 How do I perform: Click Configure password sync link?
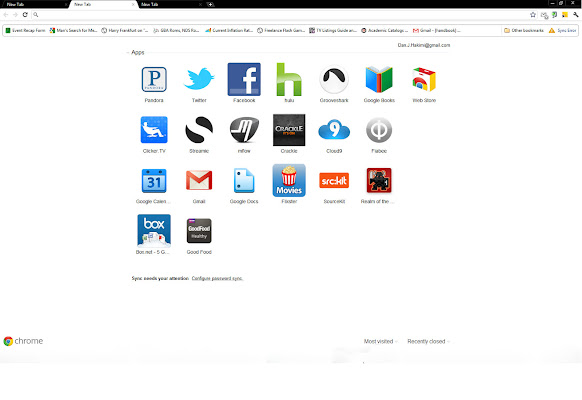point(217,279)
